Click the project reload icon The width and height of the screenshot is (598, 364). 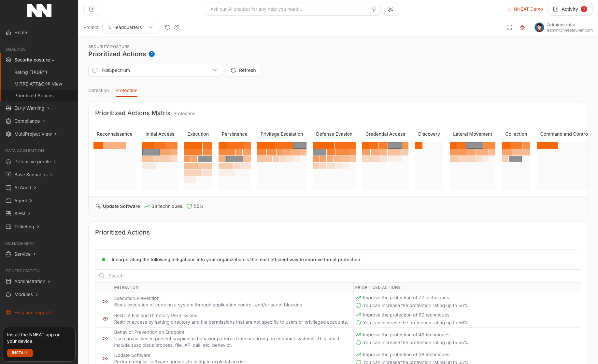(167, 27)
